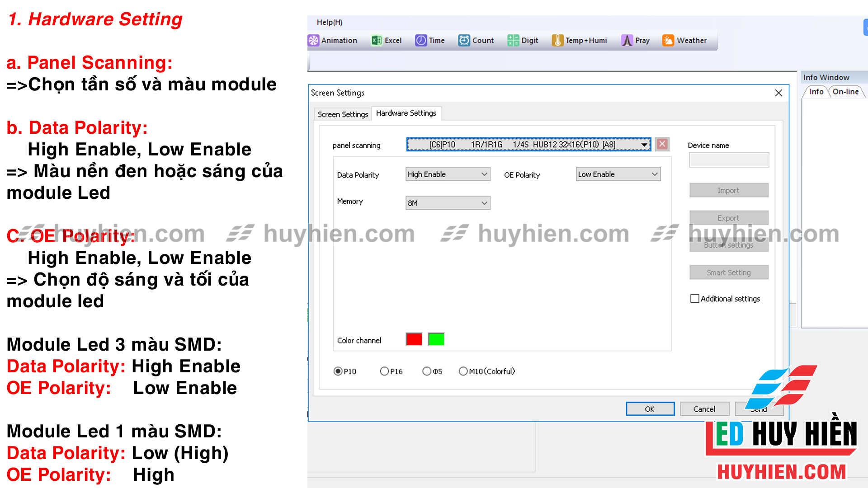Screen dimensions: 868x488
Task: Click the Weather toolbar icon
Action: (668, 41)
